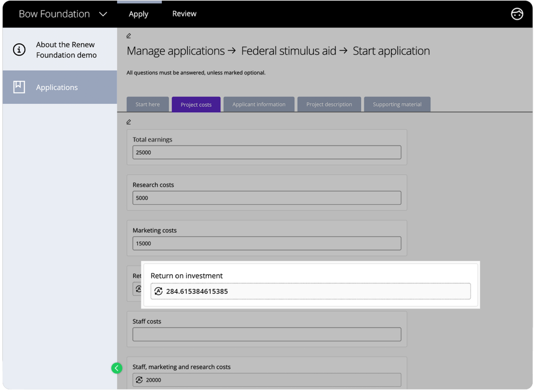Viewport: 534px width, 392px height.
Task: Open the user profile avatar icon
Action: 517,14
